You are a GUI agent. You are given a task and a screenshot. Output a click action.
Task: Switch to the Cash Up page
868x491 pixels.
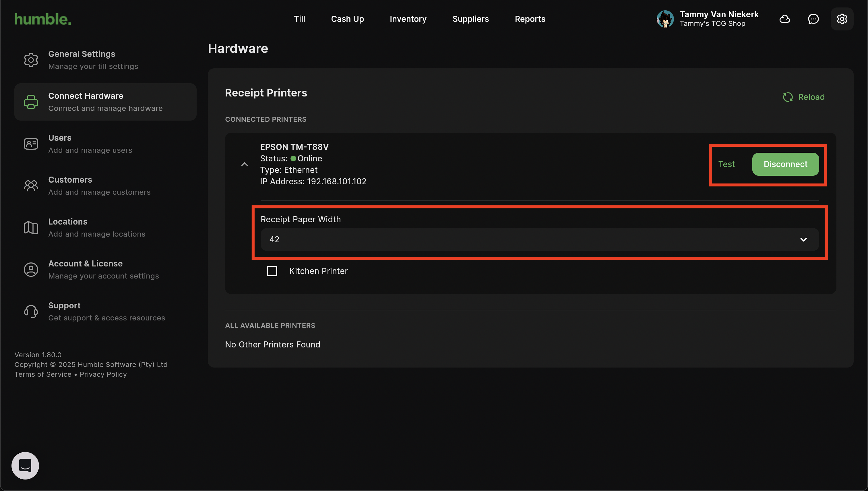[347, 19]
